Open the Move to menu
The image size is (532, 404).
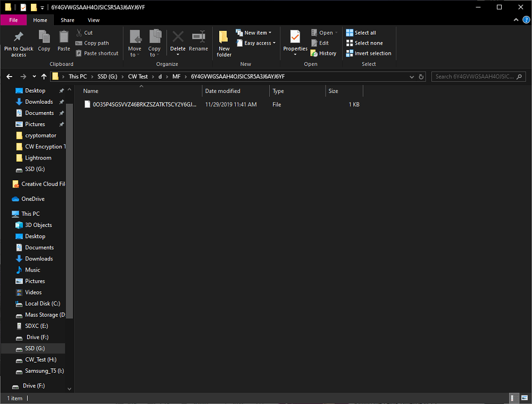[135, 43]
